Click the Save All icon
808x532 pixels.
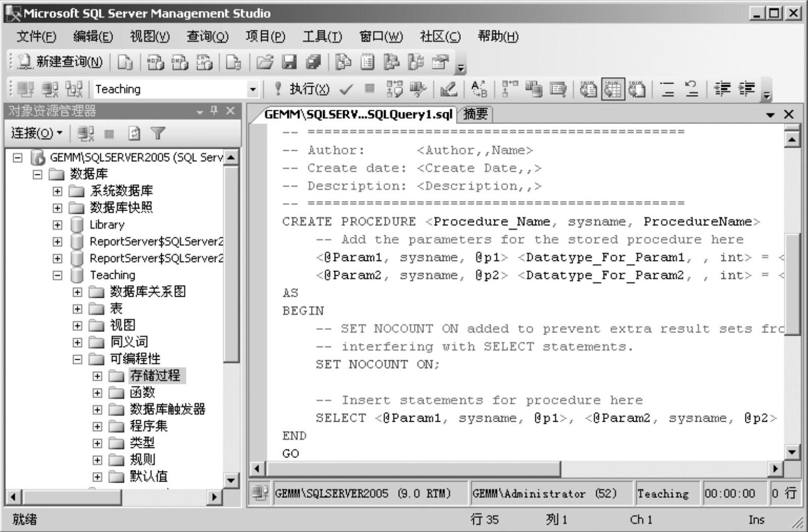point(314,62)
